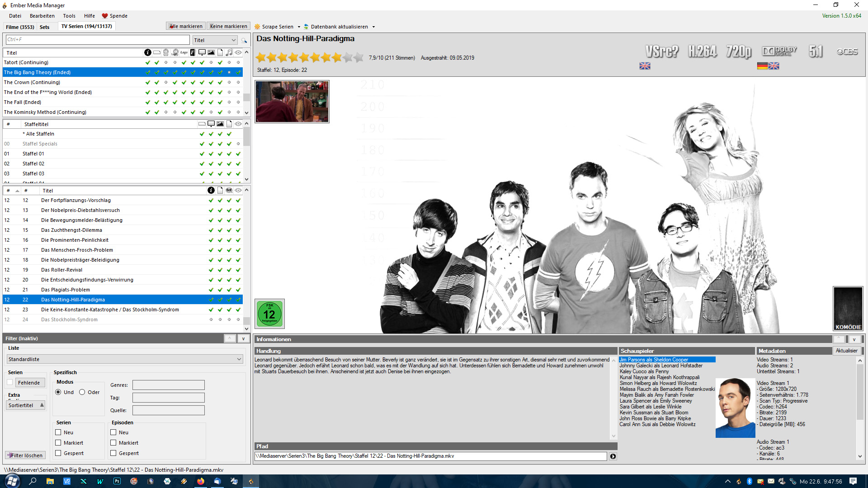Click the poster image column icon in show list
The height and width of the screenshot is (488, 868).
point(211,52)
